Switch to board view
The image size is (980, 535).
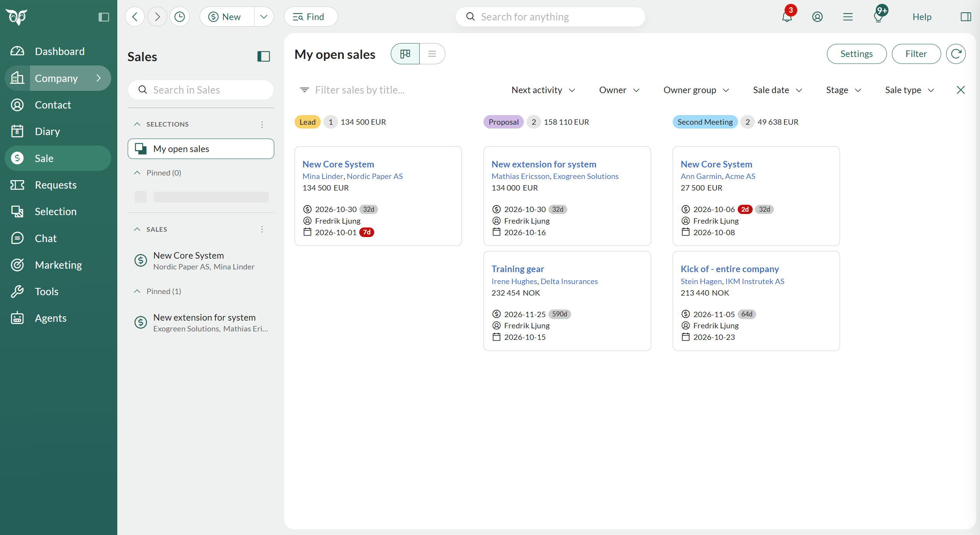click(405, 54)
